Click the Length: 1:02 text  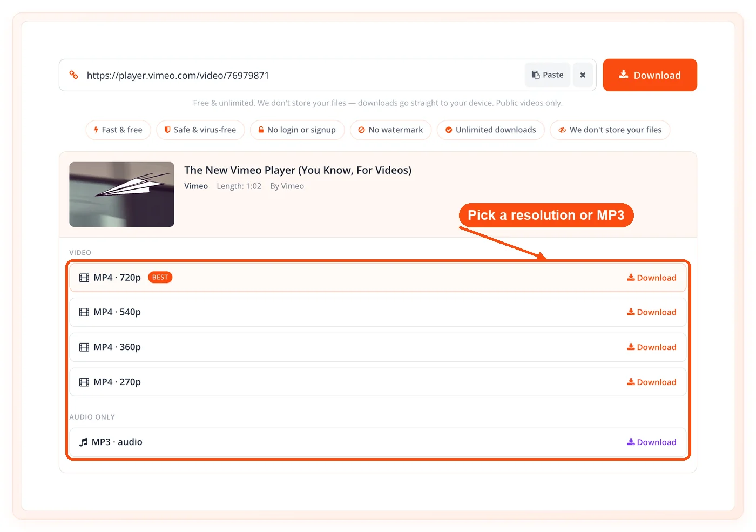tap(239, 186)
